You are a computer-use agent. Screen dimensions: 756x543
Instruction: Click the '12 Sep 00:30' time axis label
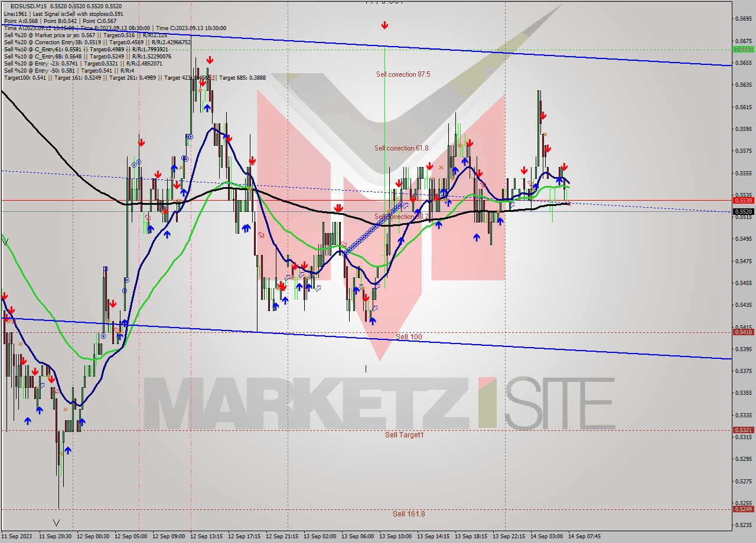pos(93,537)
